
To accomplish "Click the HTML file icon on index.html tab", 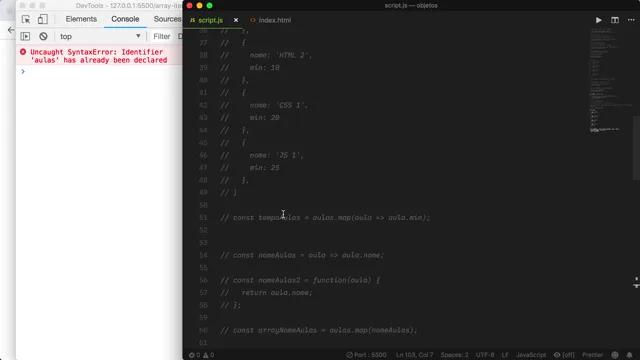I will pyautogui.click(x=253, y=20).
